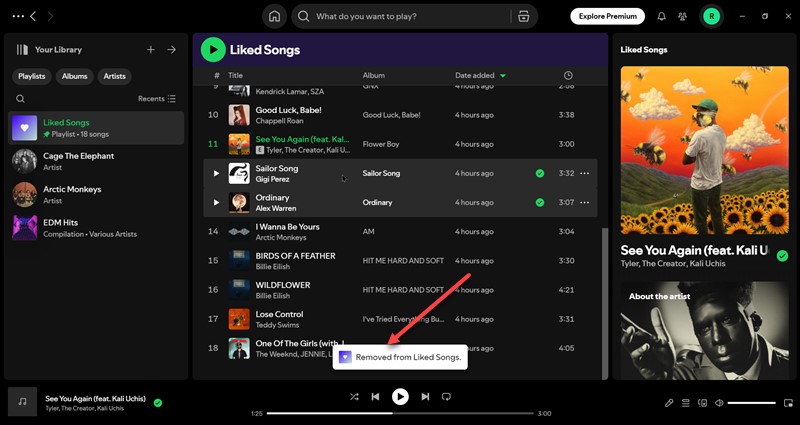Screen dimensions: 800x425
Task: Sort by the Title column header
Action: click(235, 75)
